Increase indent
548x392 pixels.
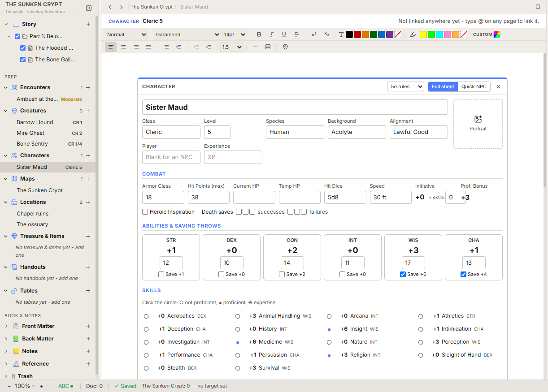[x=209, y=47]
